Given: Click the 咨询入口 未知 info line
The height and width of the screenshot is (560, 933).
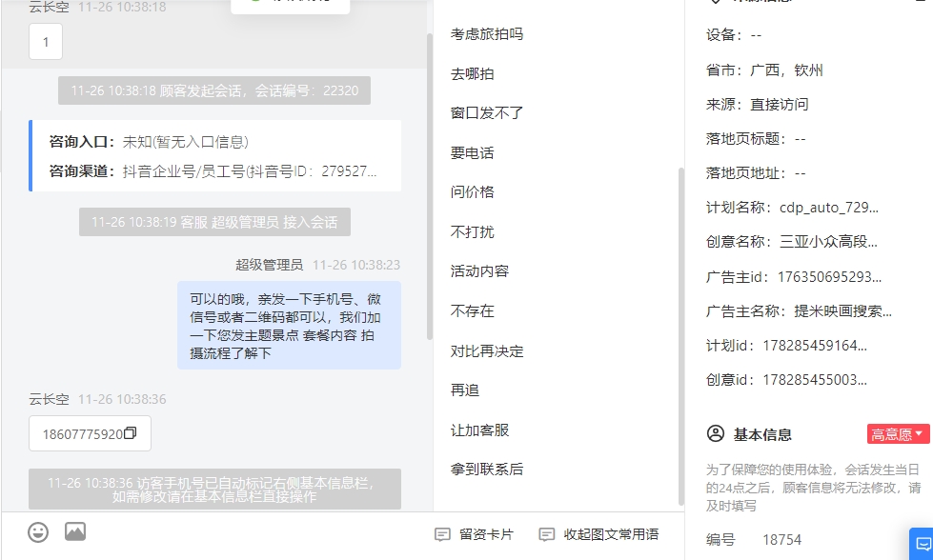Looking at the screenshot, I should [149, 142].
